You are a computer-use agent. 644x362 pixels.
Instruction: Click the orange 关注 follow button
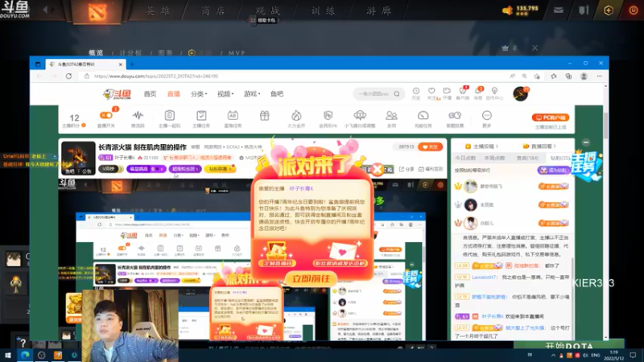[431, 146]
